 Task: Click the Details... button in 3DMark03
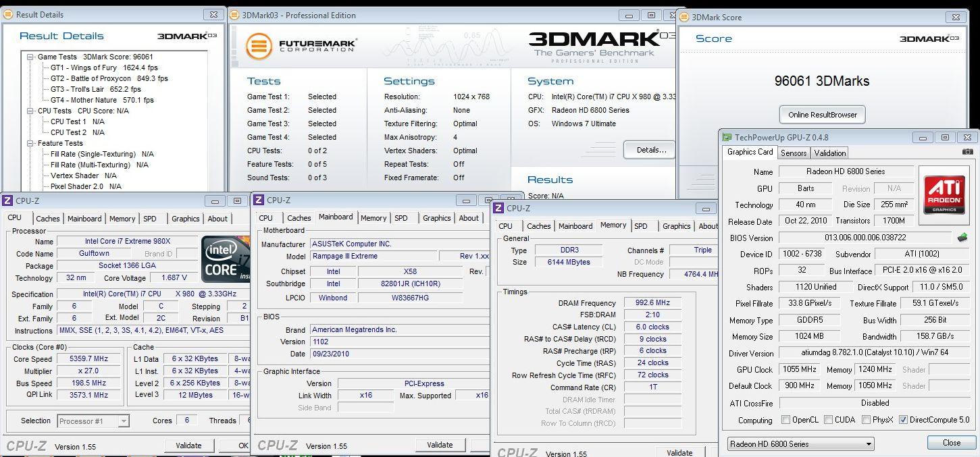(x=651, y=150)
